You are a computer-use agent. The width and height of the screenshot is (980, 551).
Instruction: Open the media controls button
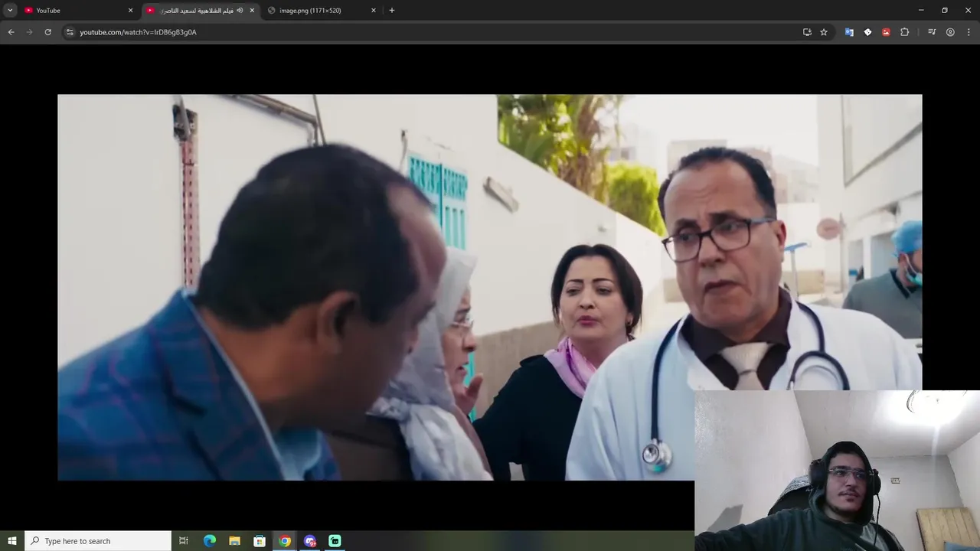932,32
